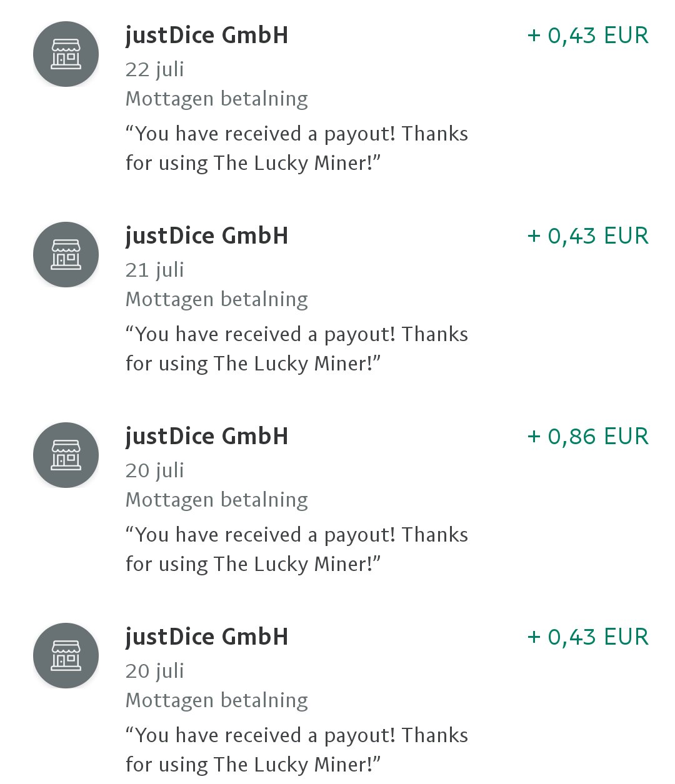675x784 pixels.
Task: Click Mottagen betalning under the 21 juli date
Action: tap(217, 299)
